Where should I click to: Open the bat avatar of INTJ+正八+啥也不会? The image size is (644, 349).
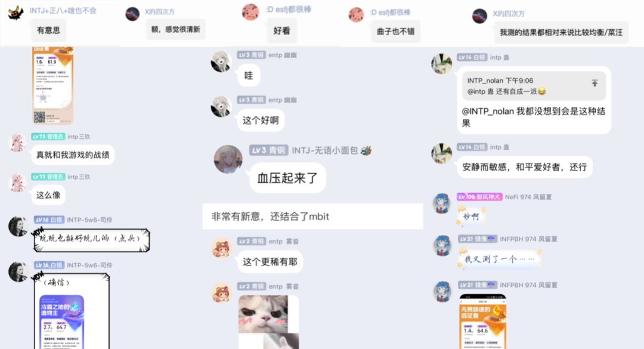(x=16, y=13)
